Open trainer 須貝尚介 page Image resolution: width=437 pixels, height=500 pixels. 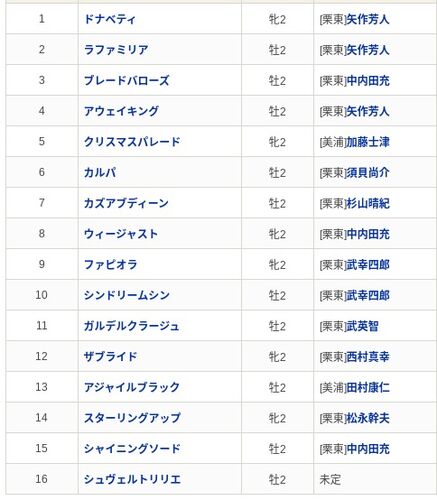368,173
